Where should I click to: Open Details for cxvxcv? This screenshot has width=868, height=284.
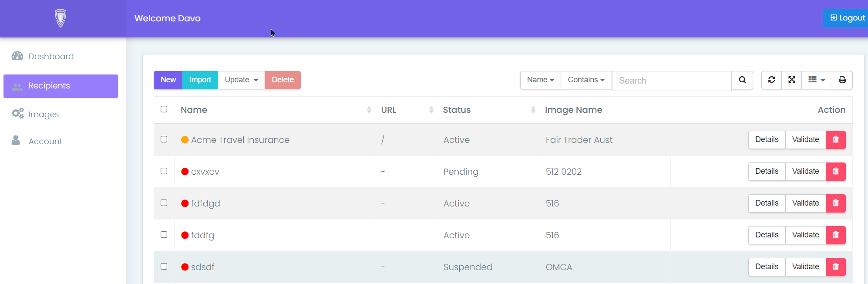[767, 172]
